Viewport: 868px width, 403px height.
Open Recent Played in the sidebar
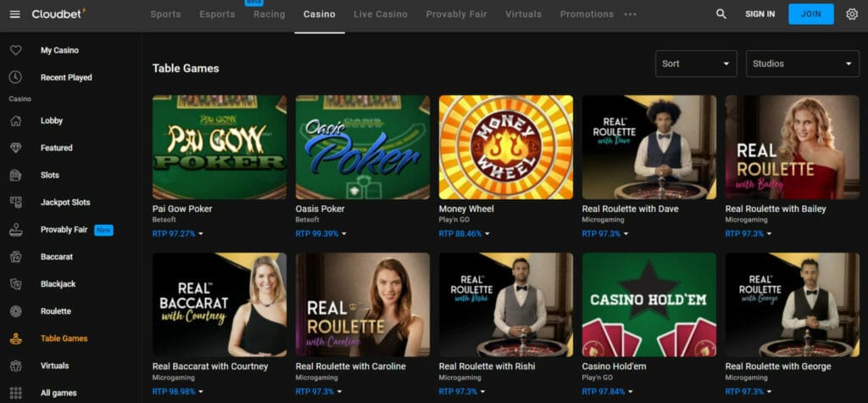(x=66, y=77)
